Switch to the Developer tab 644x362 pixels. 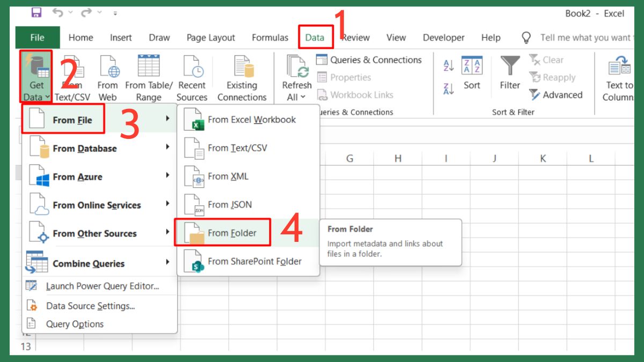[443, 38]
